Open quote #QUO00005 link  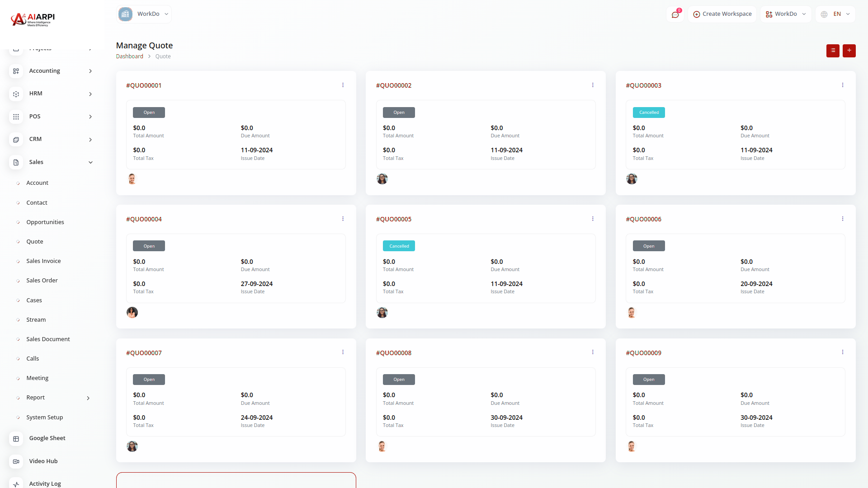(x=394, y=219)
